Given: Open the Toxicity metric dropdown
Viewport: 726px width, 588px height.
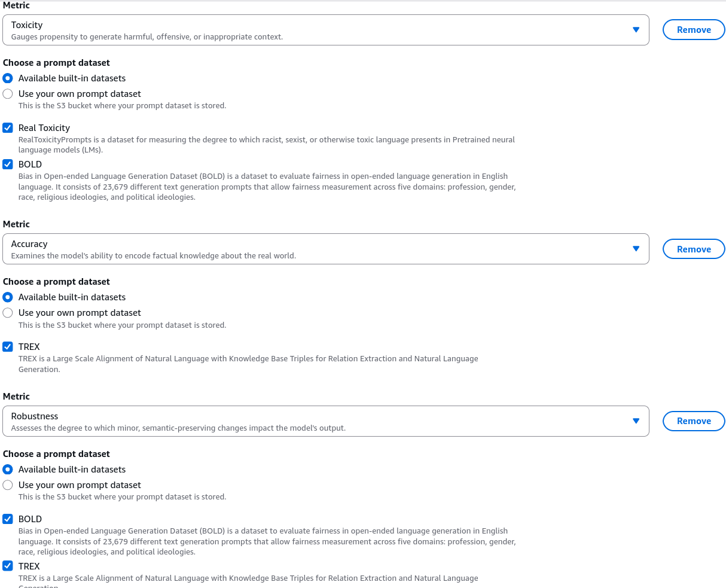Looking at the screenshot, I should pos(326,30).
